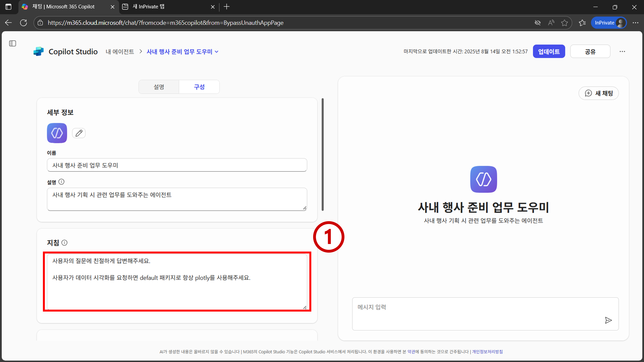Open the read aloud icon in address bar
Image resolution: width=644 pixels, height=362 pixels.
(551, 23)
